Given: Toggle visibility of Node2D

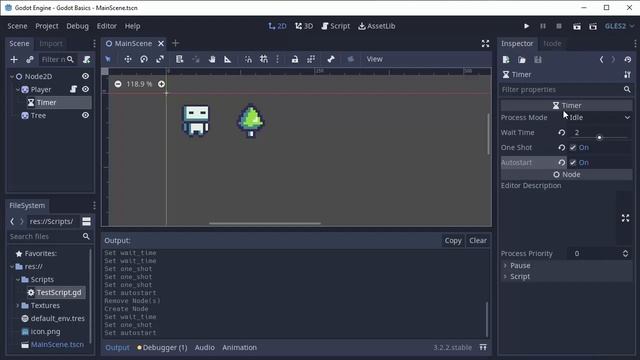Looking at the screenshot, I should (x=85, y=76).
